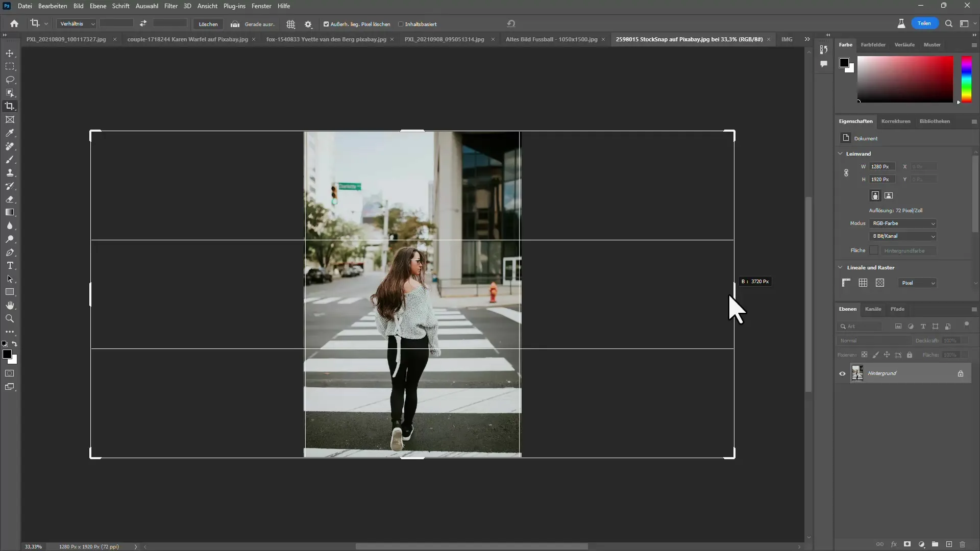
Task: Set canvas to landscape orientation
Action: 889,195
